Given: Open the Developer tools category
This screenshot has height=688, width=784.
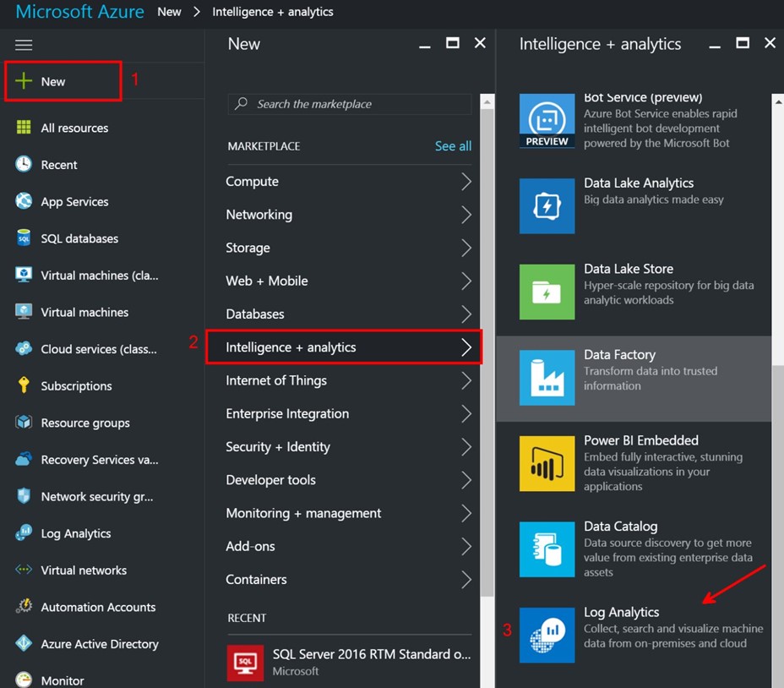Looking at the screenshot, I should click(349, 480).
